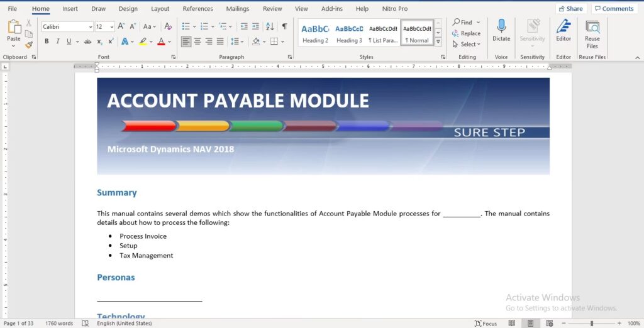Expand the font size dropdown
Screen dimensions: 644x328
click(x=112, y=27)
